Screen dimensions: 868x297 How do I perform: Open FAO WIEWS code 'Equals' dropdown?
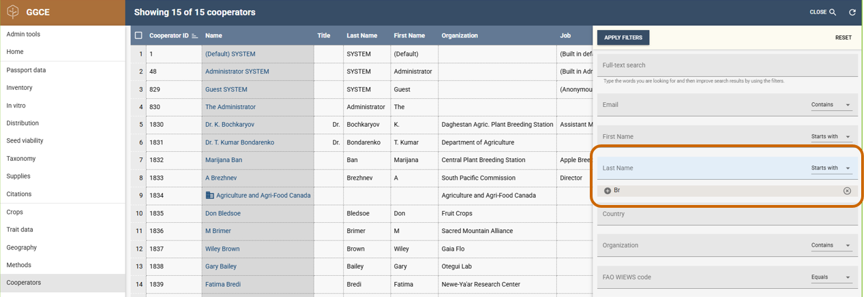[x=831, y=277]
